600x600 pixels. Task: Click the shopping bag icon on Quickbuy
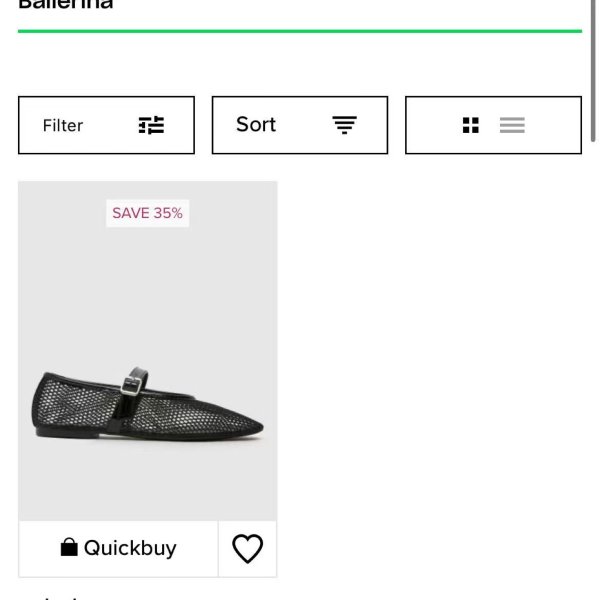[x=69, y=548]
